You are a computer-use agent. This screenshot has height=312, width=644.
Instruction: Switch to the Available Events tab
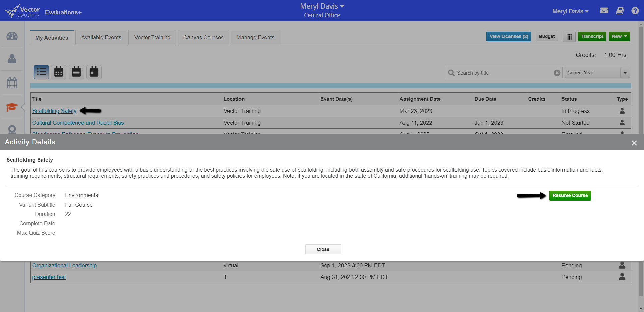pyautogui.click(x=101, y=38)
